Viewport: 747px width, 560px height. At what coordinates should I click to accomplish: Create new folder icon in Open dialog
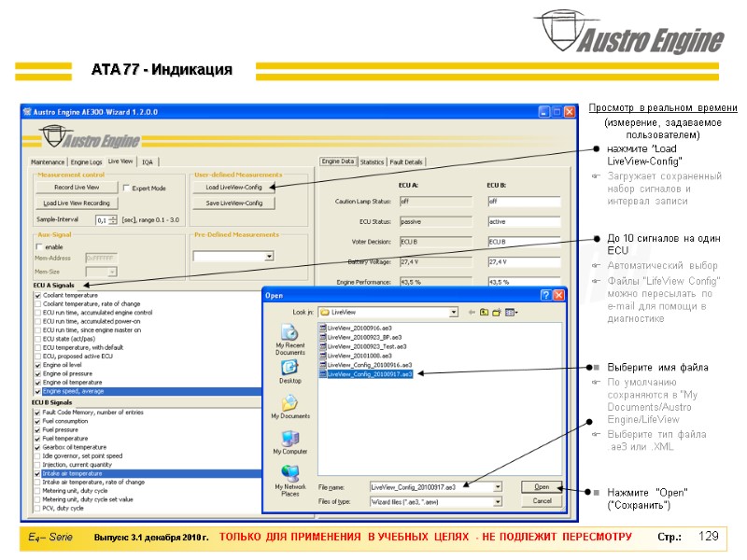(497, 313)
